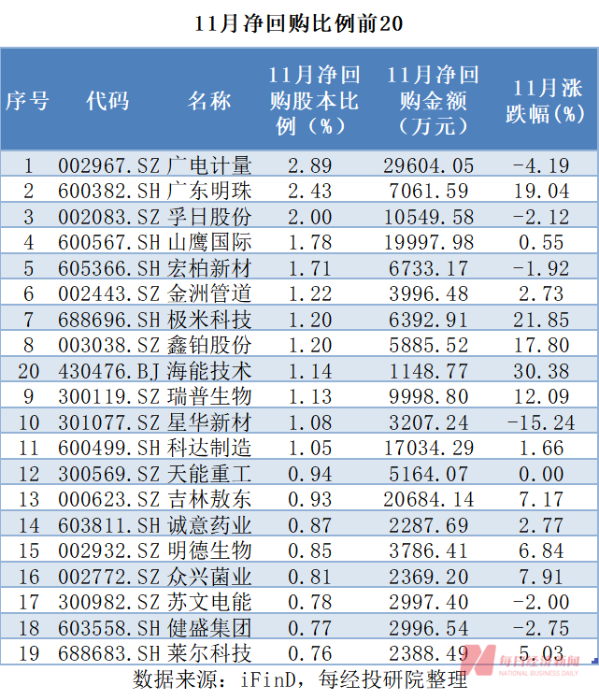Click the name 天能重工
The height and width of the screenshot is (700, 599).
point(209,474)
